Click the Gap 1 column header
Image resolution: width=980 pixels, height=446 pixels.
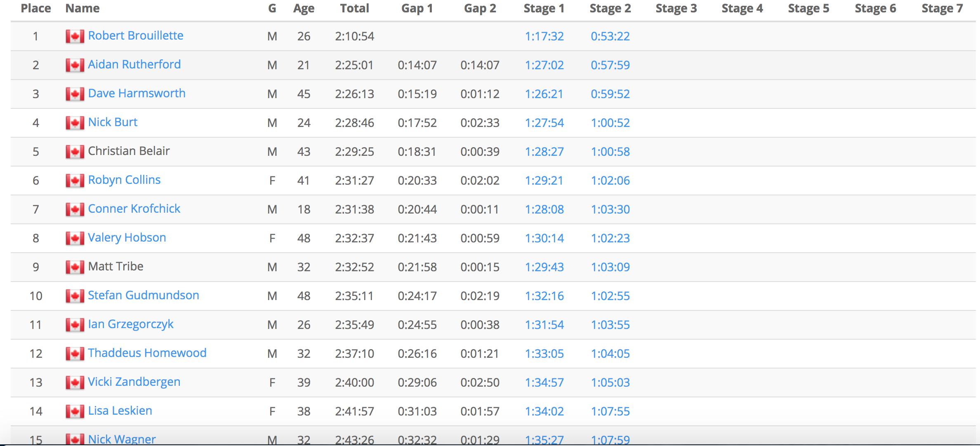[417, 8]
